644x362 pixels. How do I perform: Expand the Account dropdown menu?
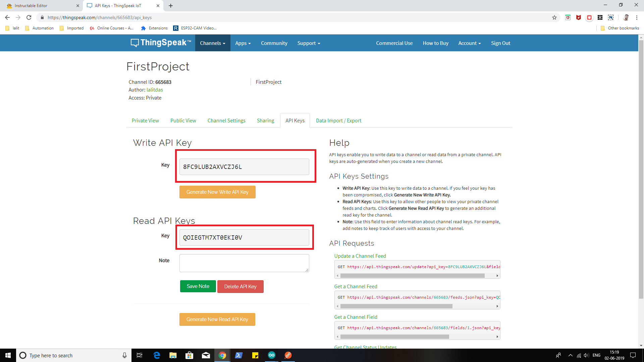pos(470,43)
